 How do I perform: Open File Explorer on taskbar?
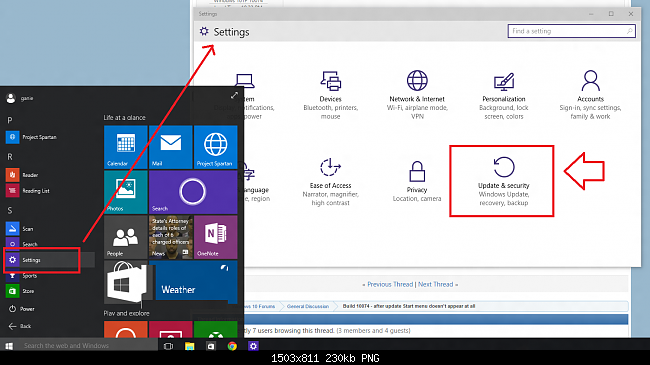189,346
